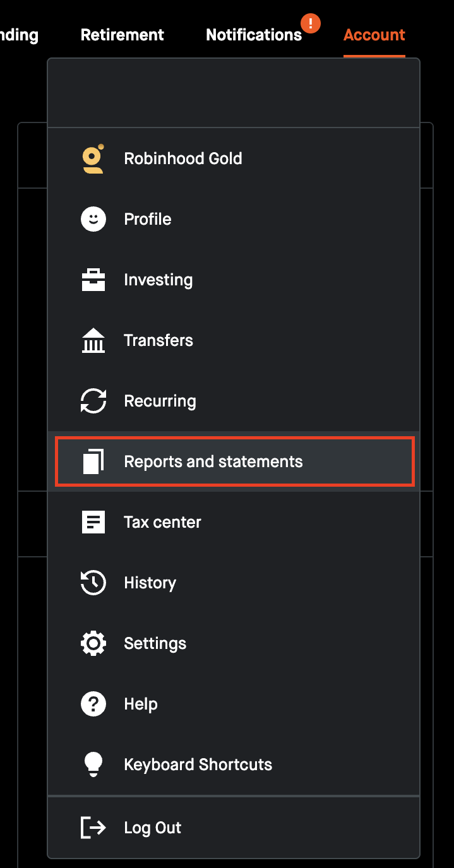Select the Transfers menu entry

158,340
